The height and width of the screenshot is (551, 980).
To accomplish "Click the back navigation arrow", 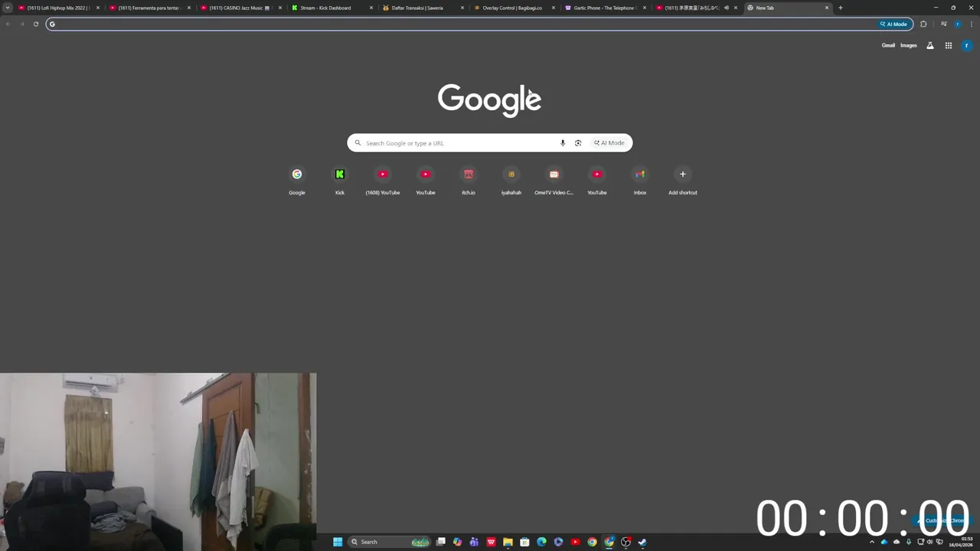I will [x=8, y=24].
